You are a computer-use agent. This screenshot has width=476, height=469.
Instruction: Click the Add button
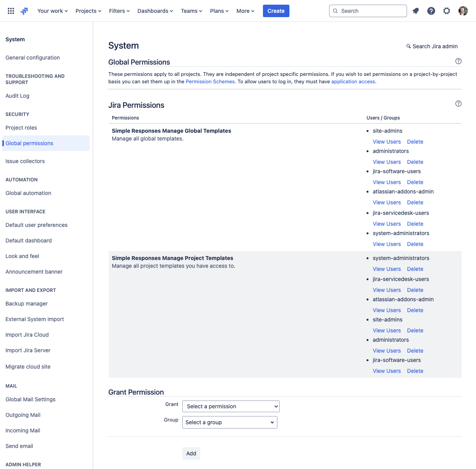(x=191, y=453)
